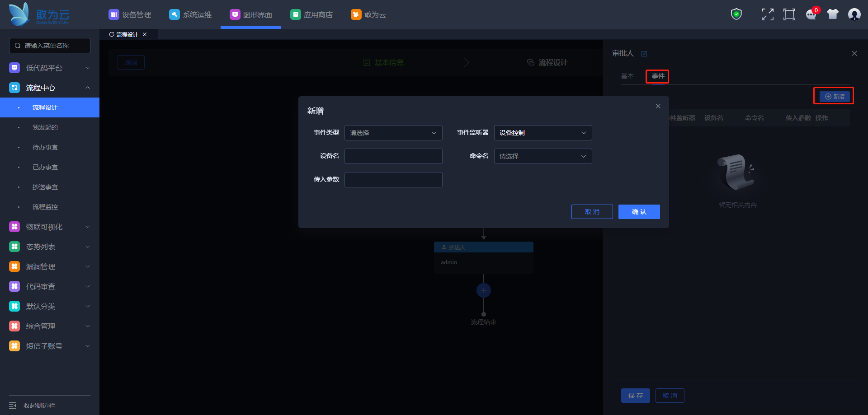This screenshot has width=868, height=415.
Task: Toggle fullscreen with the expand arrows icon
Action: click(767, 14)
